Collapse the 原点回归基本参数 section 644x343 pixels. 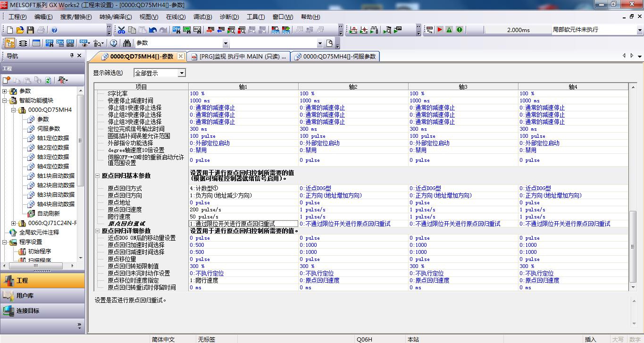click(98, 176)
